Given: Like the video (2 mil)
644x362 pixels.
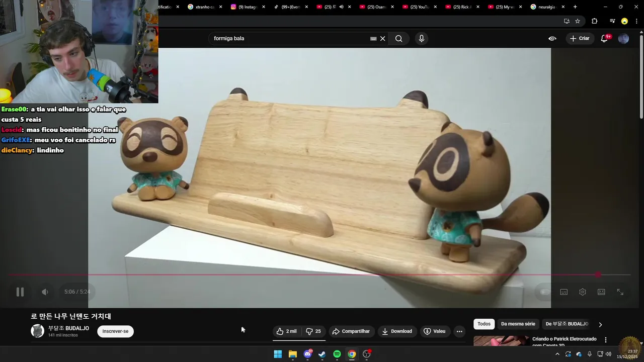Looking at the screenshot, I should point(286,331).
